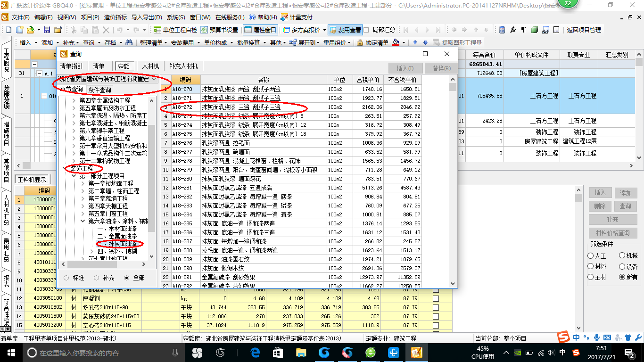Open the fill color dropdown arrow
This screenshot has height=362, width=644.
405,42
